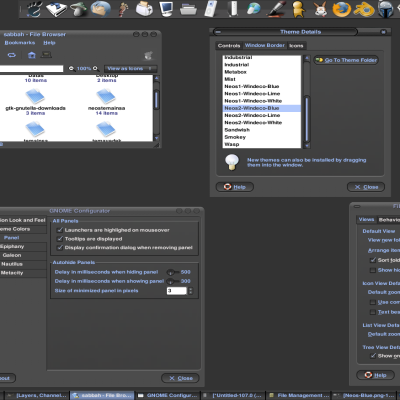
Task: Click File Browser vertical scrollbar
Action: [156, 108]
